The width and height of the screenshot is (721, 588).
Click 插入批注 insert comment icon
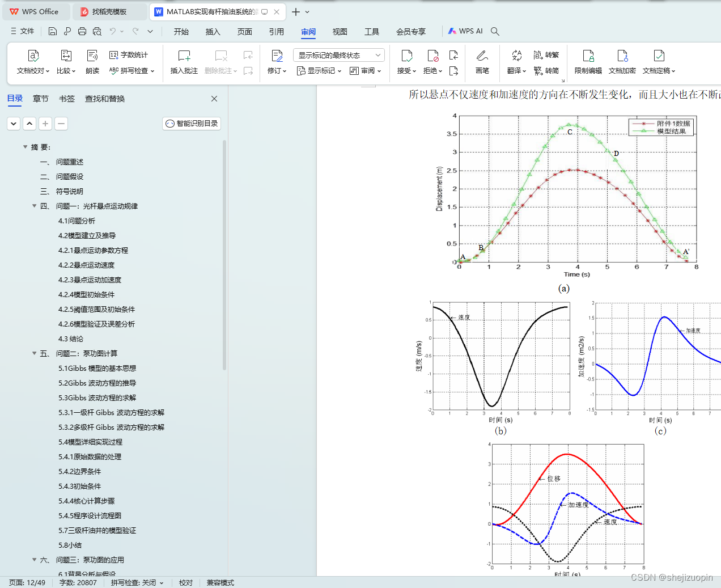(x=184, y=56)
